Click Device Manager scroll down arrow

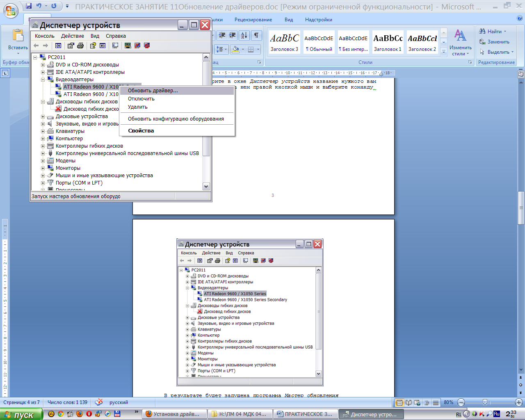(x=206, y=187)
